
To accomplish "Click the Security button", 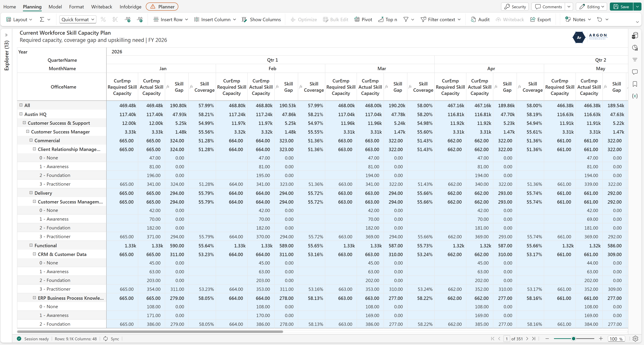I will point(515,7).
